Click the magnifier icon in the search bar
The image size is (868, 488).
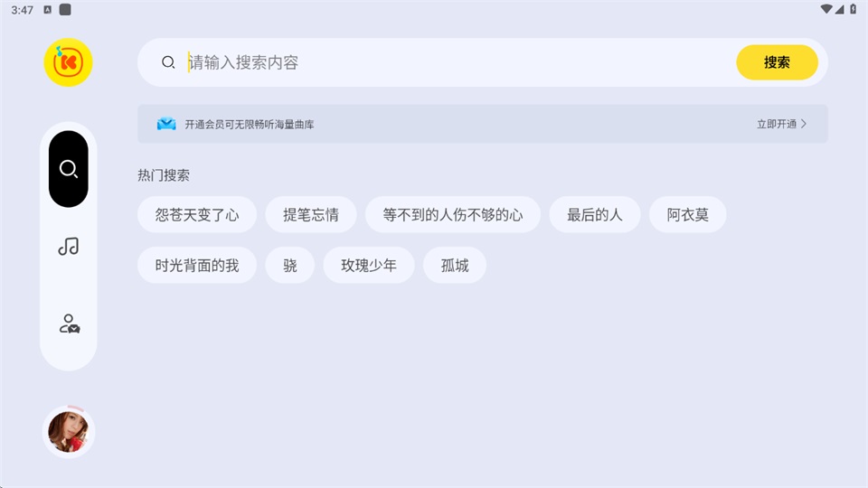(x=168, y=62)
